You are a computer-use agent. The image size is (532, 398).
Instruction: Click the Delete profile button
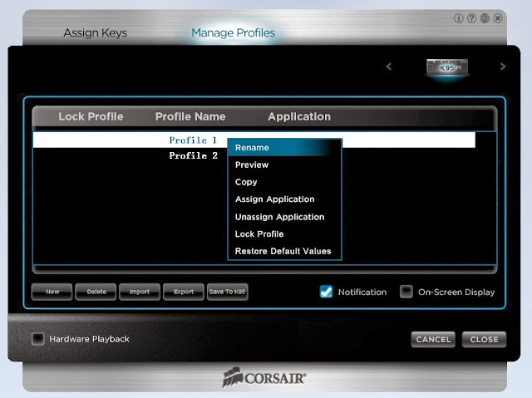96,292
